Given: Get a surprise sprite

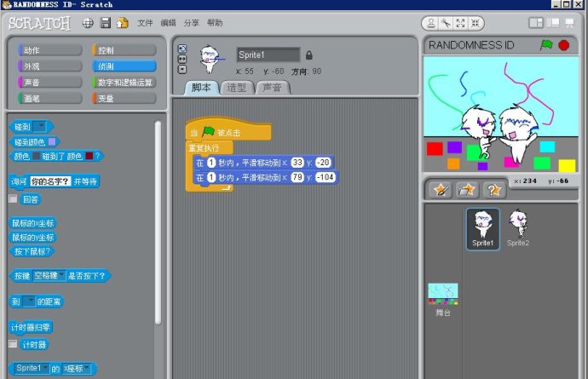Looking at the screenshot, I should click(493, 190).
